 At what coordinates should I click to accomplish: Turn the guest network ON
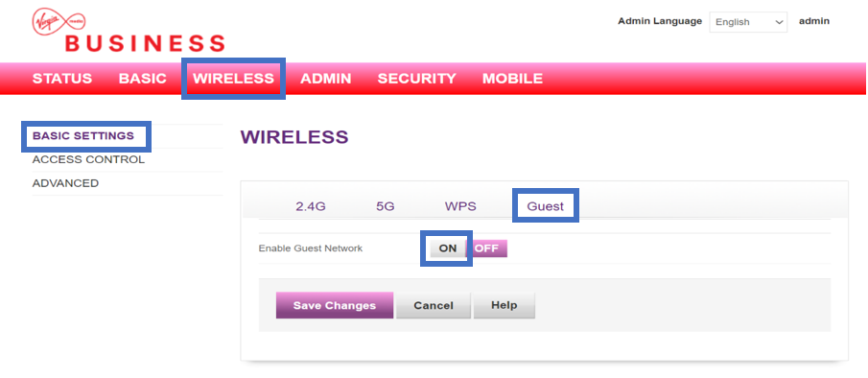point(447,248)
